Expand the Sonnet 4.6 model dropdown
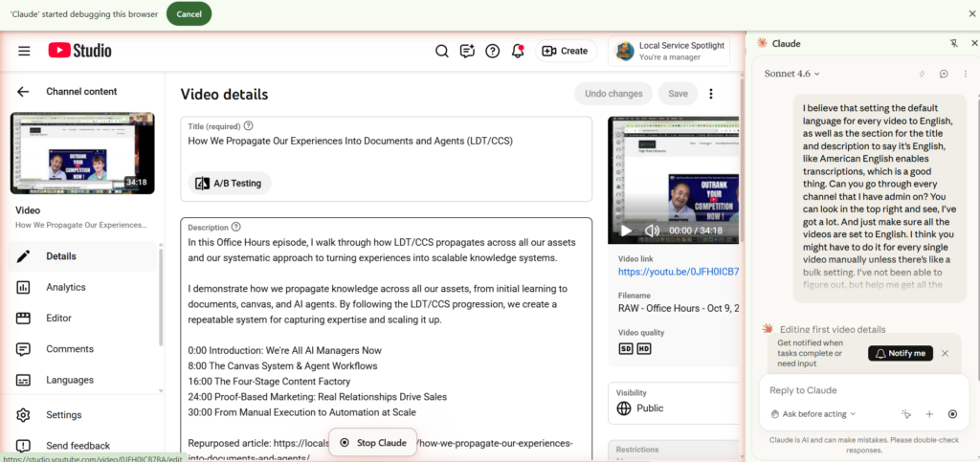The width and height of the screenshot is (980, 462). pos(792,74)
